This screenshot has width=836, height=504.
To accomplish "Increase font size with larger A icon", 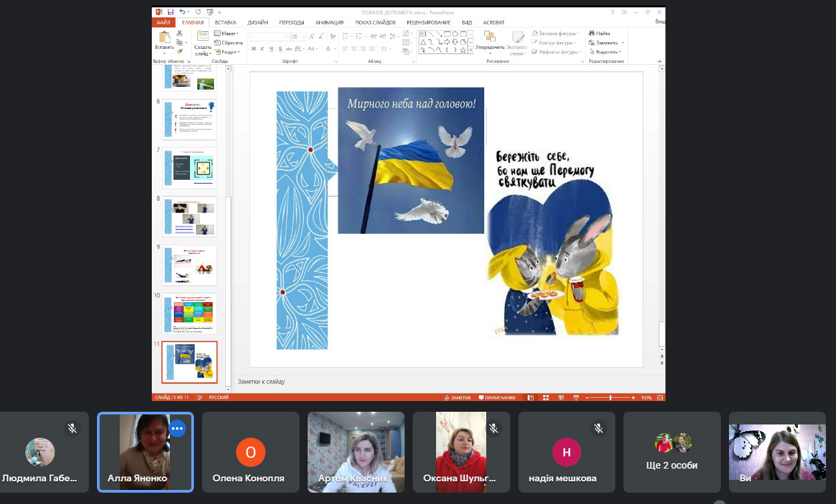I will tap(313, 35).
